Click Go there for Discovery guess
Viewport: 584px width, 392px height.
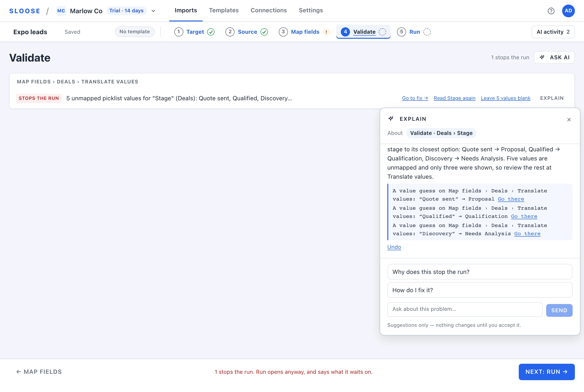[x=527, y=234]
